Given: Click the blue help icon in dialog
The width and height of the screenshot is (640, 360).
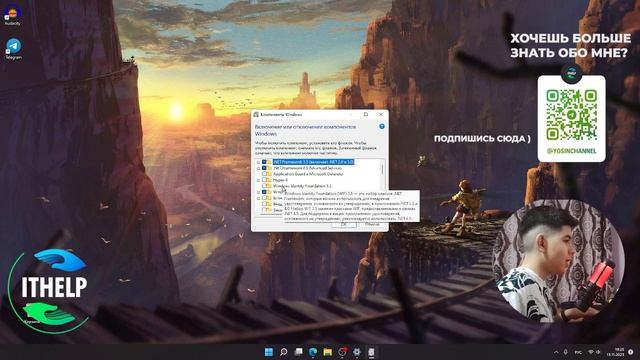Looking at the screenshot, I should 382,127.
